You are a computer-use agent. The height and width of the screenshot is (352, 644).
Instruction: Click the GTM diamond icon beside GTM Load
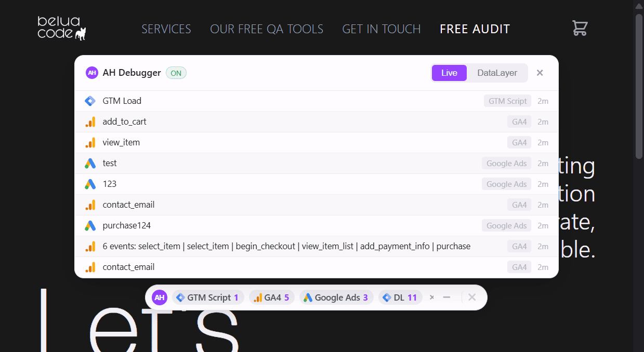click(x=90, y=101)
